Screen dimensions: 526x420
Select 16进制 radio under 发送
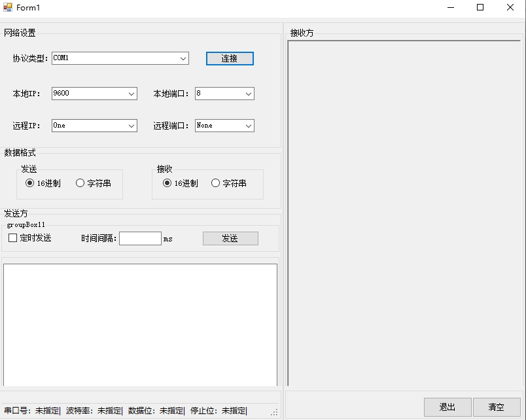coord(43,183)
